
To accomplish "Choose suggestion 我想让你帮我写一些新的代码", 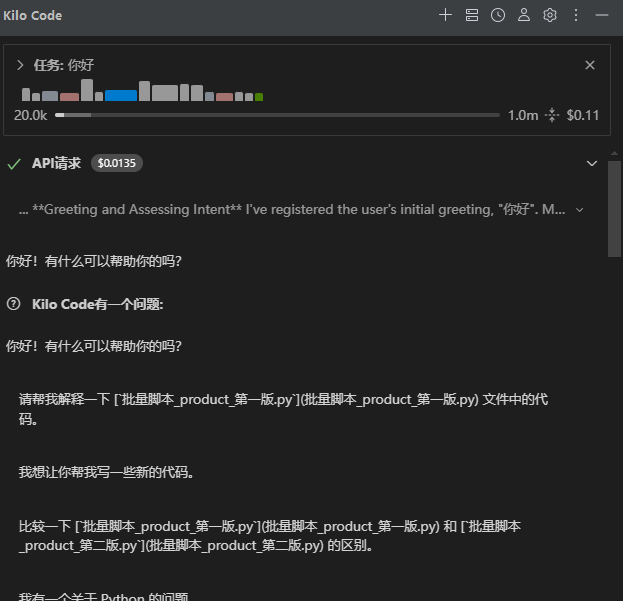I will pyautogui.click(x=106, y=472).
